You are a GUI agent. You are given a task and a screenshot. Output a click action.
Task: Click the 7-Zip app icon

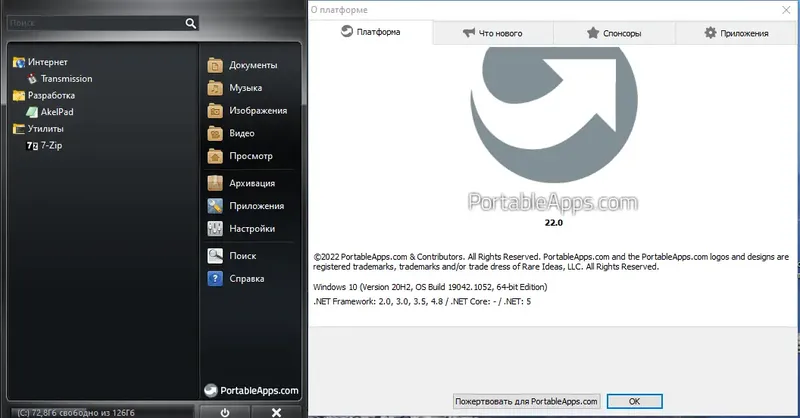(x=32, y=145)
